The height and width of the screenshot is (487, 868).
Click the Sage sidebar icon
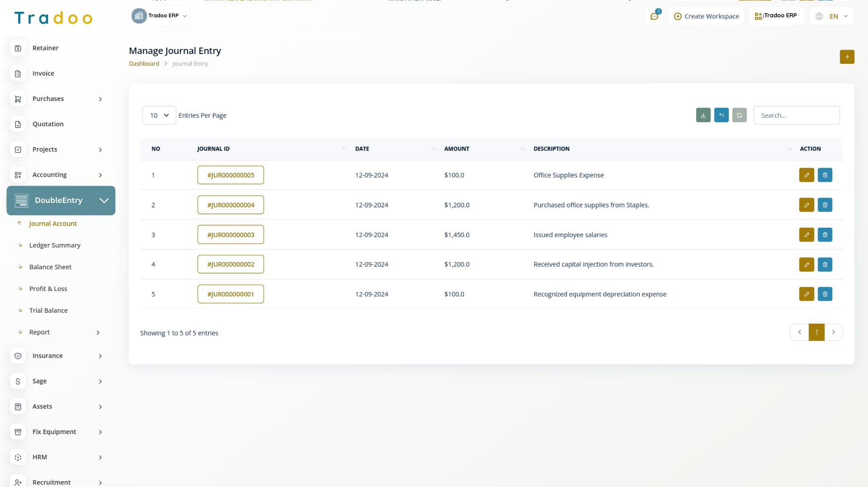(18, 381)
